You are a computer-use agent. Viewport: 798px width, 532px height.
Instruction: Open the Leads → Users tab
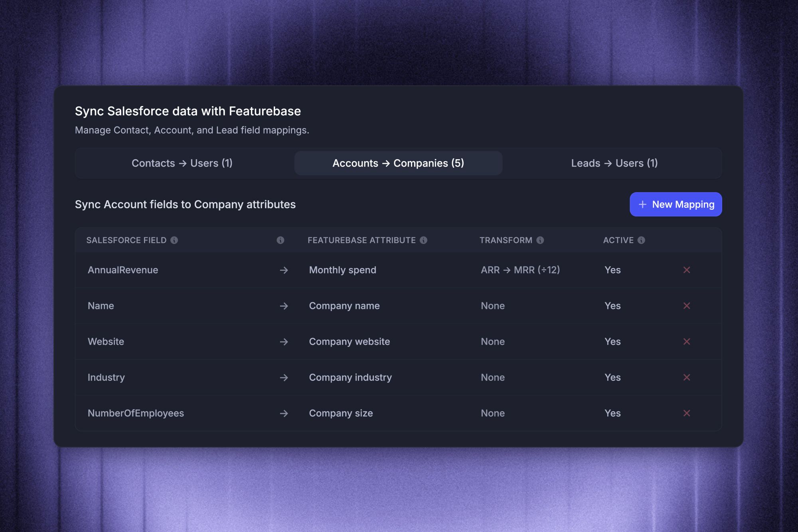(614, 163)
